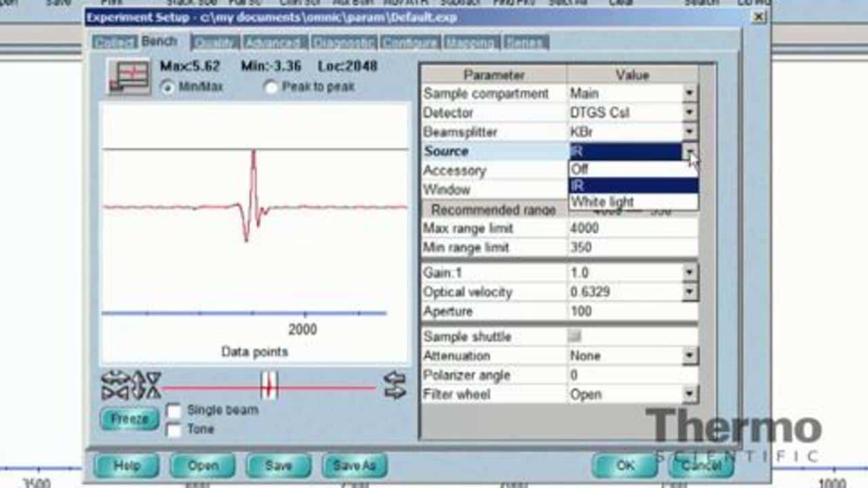This screenshot has width=868, height=488.
Task: Enable the Single beam checkbox
Action: pyautogui.click(x=174, y=411)
